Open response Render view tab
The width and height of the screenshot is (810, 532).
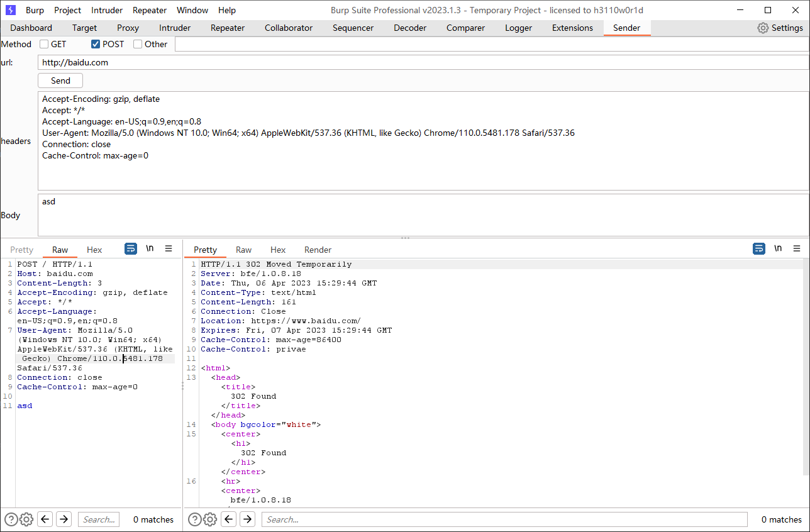(x=318, y=250)
